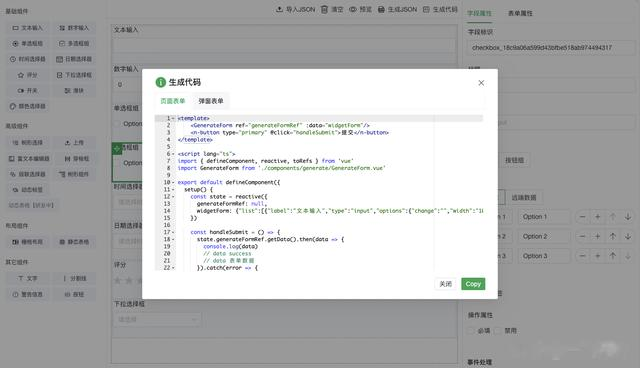Select the Button (按钮) component in sidebar

click(x=74, y=294)
